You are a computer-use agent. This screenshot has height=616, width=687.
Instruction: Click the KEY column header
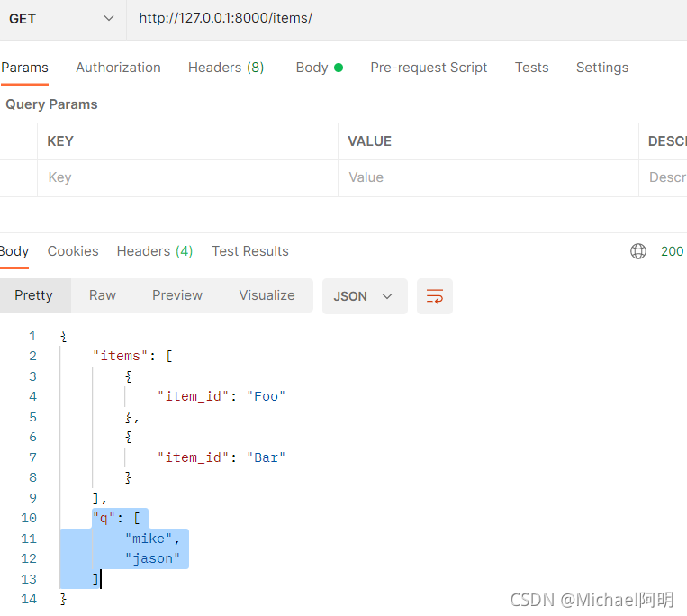[x=60, y=141]
